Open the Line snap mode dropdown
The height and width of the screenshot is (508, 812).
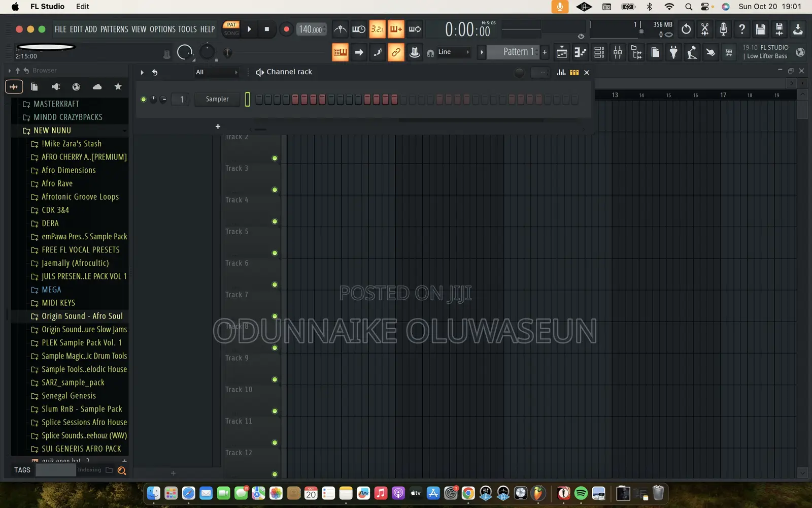click(x=454, y=52)
